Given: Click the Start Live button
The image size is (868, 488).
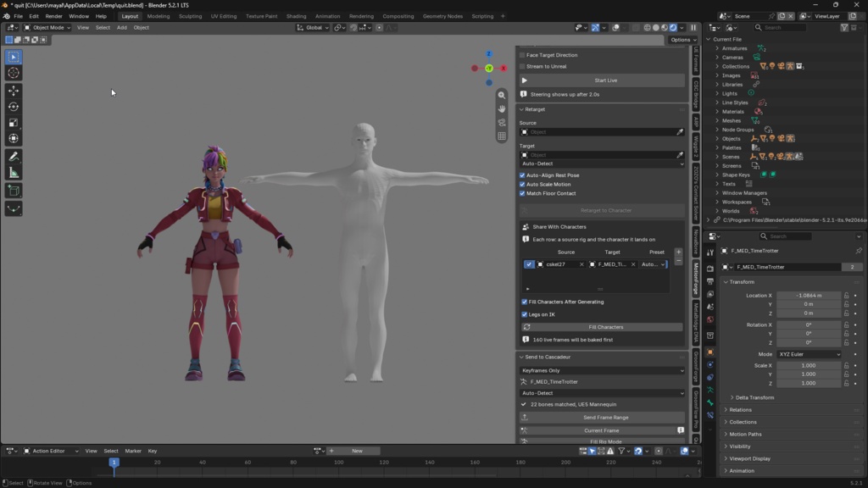Looking at the screenshot, I should [x=603, y=80].
